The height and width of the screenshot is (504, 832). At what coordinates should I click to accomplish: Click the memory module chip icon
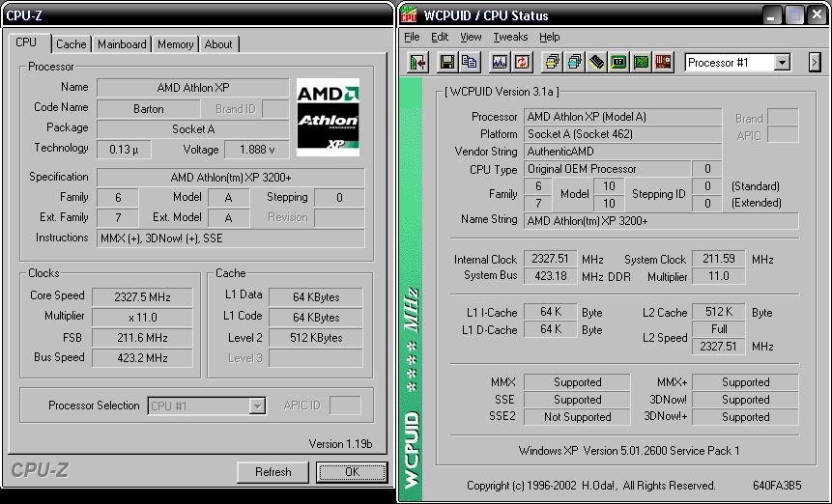click(x=597, y=63)
